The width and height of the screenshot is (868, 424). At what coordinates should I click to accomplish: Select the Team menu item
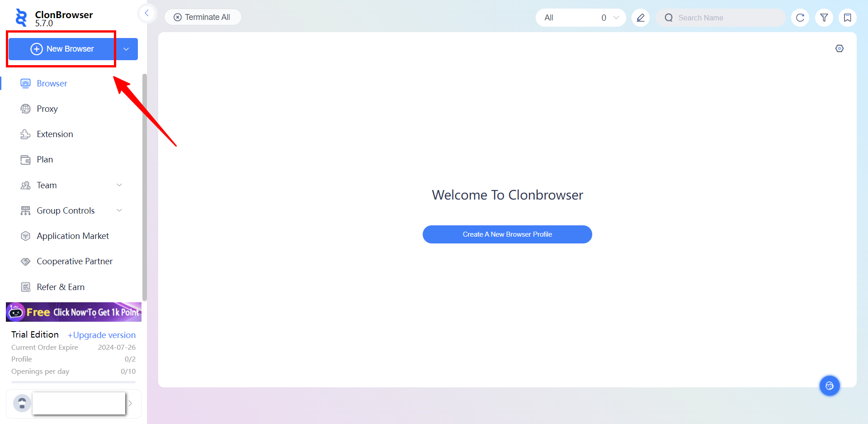[x=47, y=185]
